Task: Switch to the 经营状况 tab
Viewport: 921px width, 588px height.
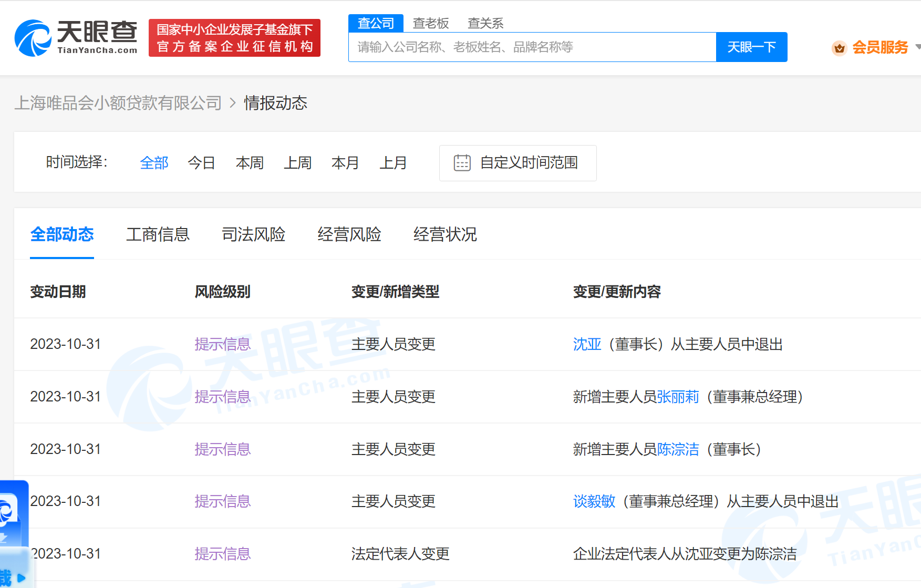Action: 445,234
